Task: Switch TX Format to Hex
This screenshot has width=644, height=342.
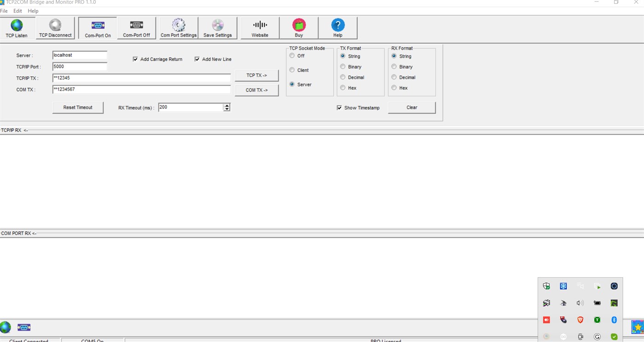Action: pyautogui.click(x=342, y=88)
